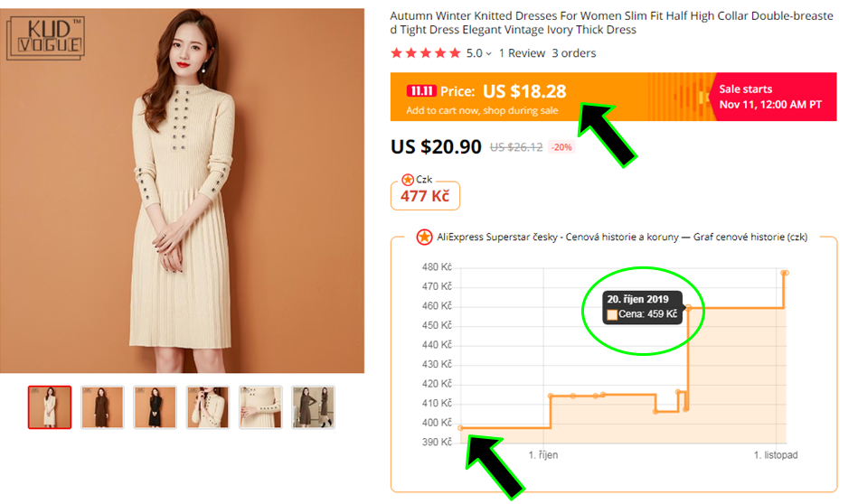Select the black dress thumbnail

coord(155,407)
